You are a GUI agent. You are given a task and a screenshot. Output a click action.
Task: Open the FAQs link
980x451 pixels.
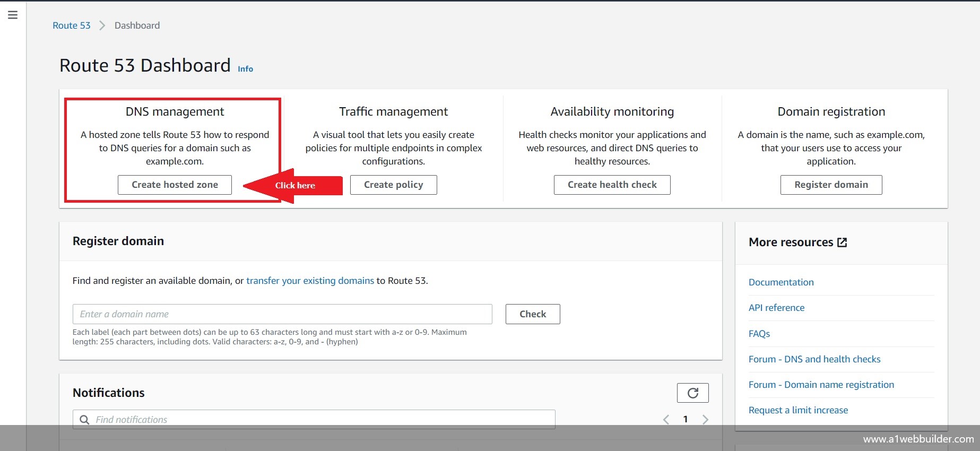pos(759,334)
